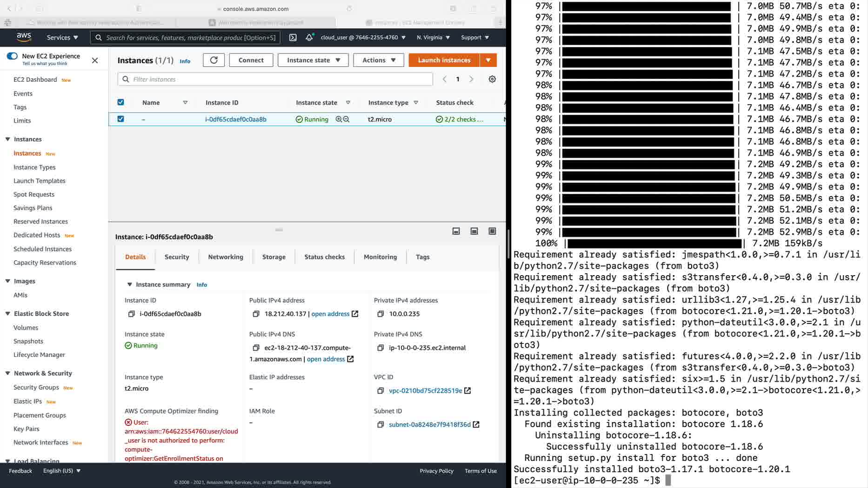Collapse the Instance summary section

tap(129, 284)
